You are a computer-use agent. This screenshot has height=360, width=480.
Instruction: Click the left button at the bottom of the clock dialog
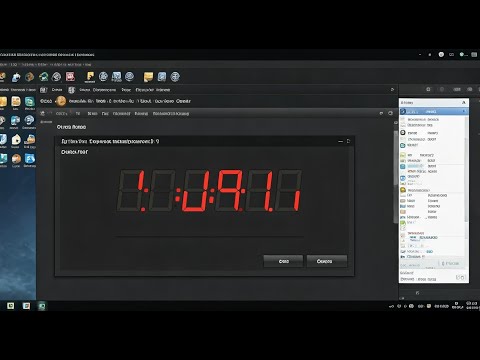283,261
